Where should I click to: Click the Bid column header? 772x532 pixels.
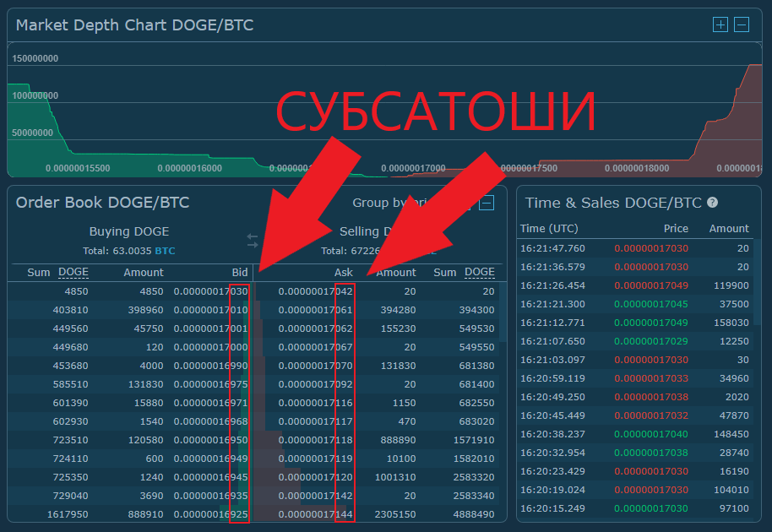240,272
